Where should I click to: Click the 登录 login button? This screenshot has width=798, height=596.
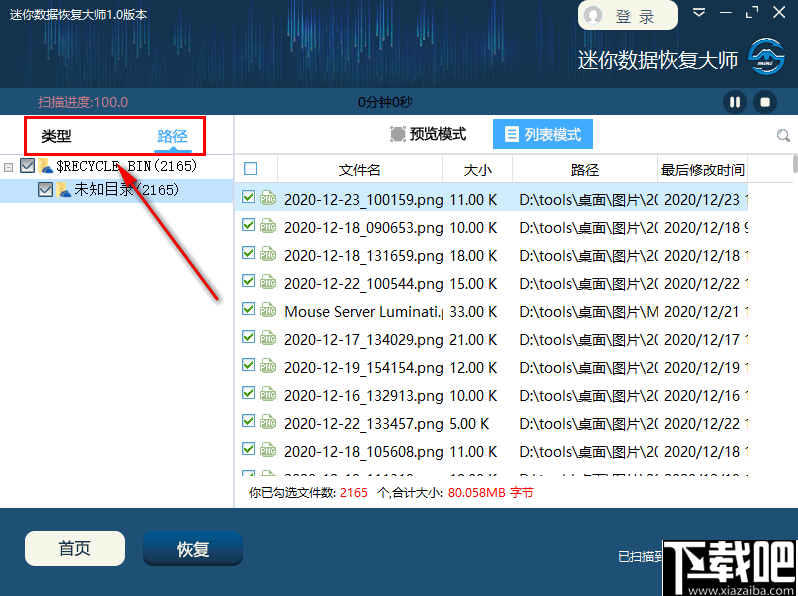coord(628,16)
